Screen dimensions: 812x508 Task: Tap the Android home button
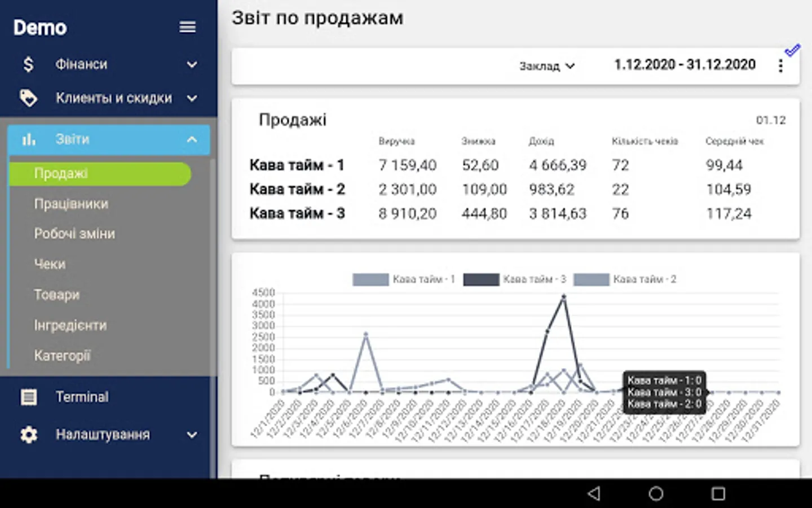coord(656,493)
